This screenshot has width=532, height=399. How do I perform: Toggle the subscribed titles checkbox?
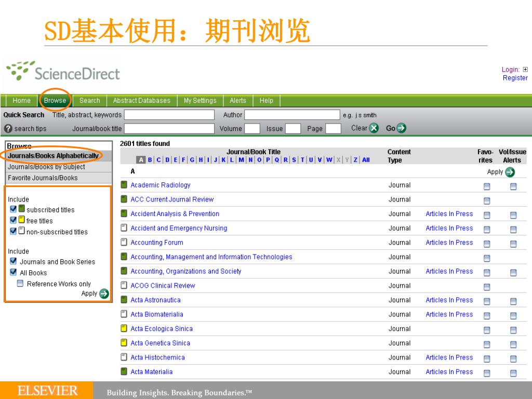[13, 209]
